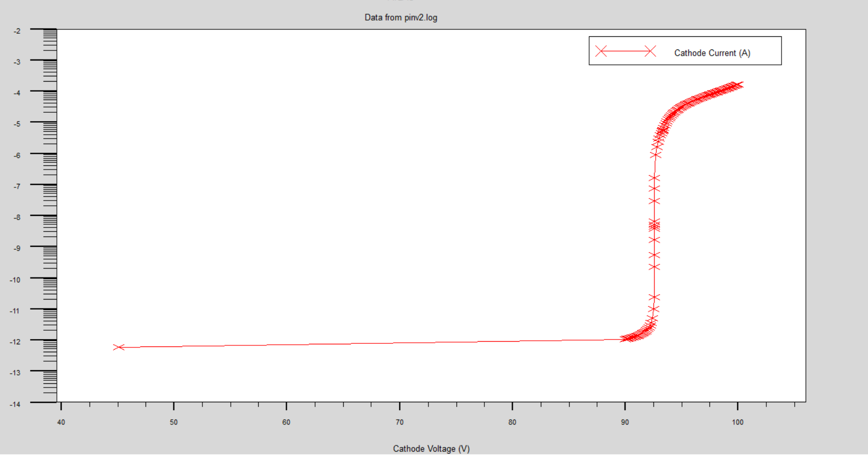Click y-axis tick label -9
868x457 pixels.
coord(17,249)
